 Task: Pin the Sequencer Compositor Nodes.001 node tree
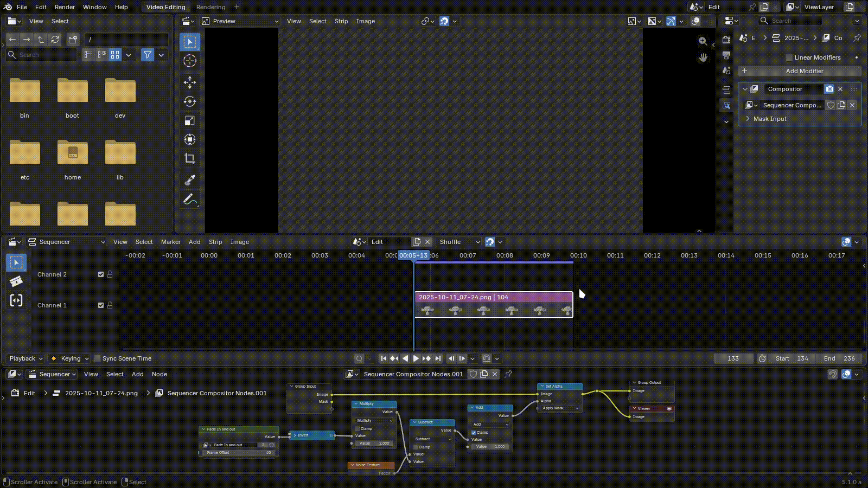tap(508, 374)
